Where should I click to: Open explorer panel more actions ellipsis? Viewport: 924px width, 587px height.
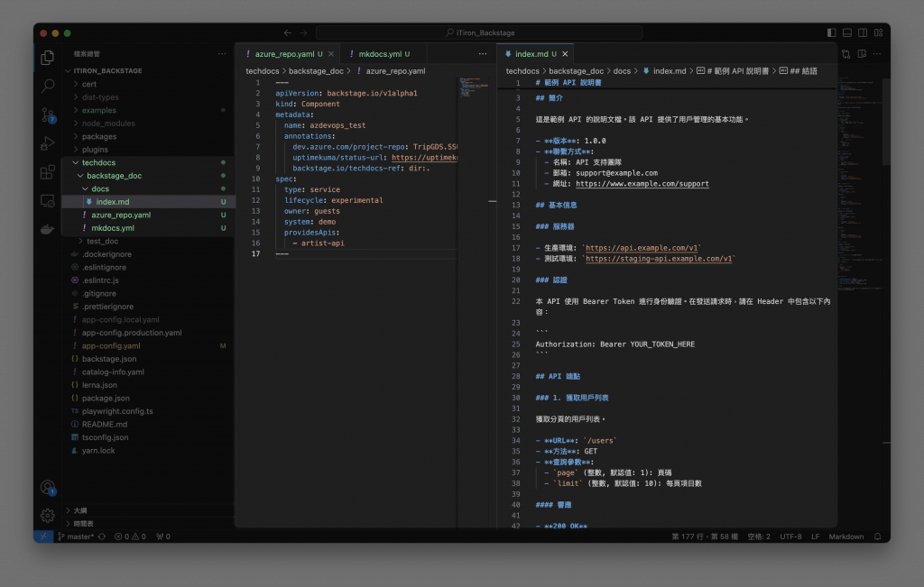pos(222,53)
